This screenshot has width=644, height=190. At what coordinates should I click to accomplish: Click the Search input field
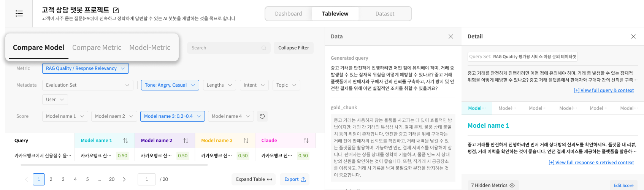coord(224,48)
